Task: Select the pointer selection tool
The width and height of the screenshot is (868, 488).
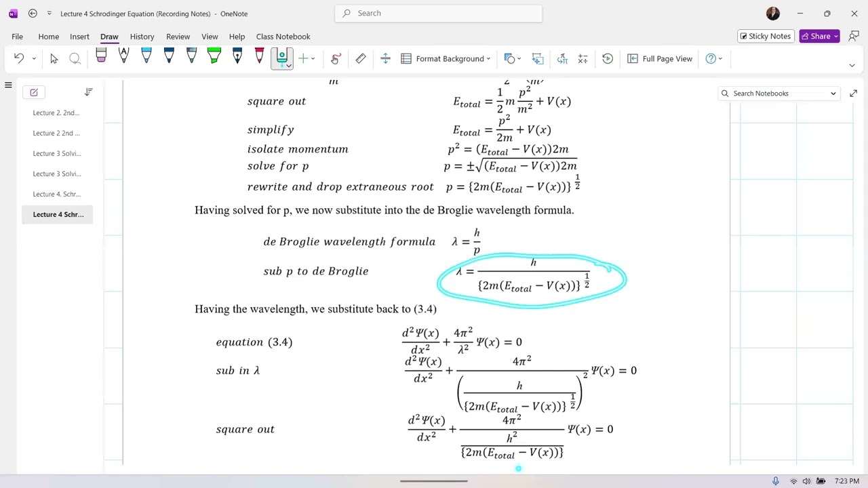Action: (54, 59)
